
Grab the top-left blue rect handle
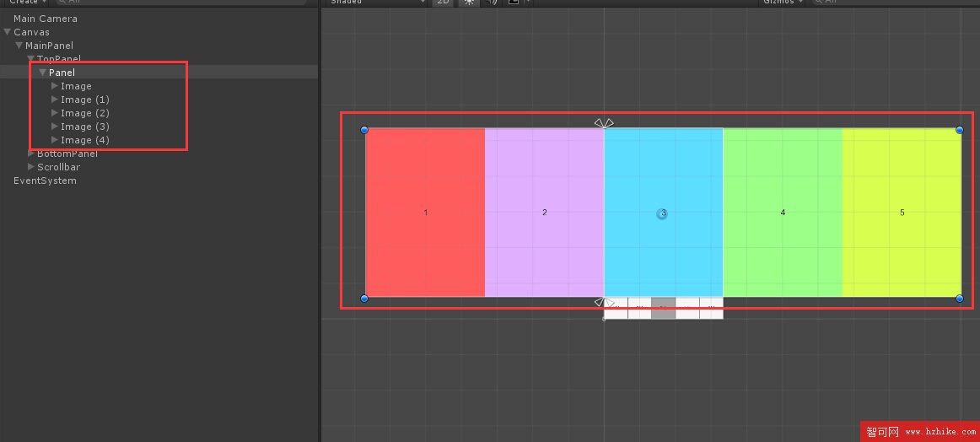click(364, 130)
